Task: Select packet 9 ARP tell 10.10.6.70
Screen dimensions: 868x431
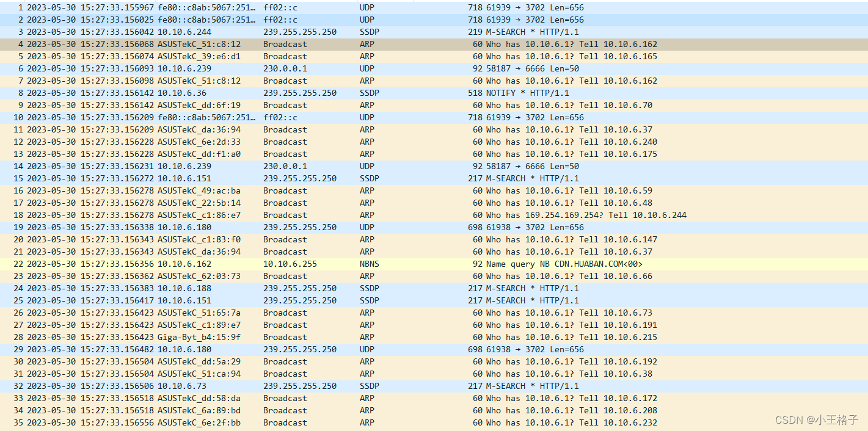Action: [434, 105]
